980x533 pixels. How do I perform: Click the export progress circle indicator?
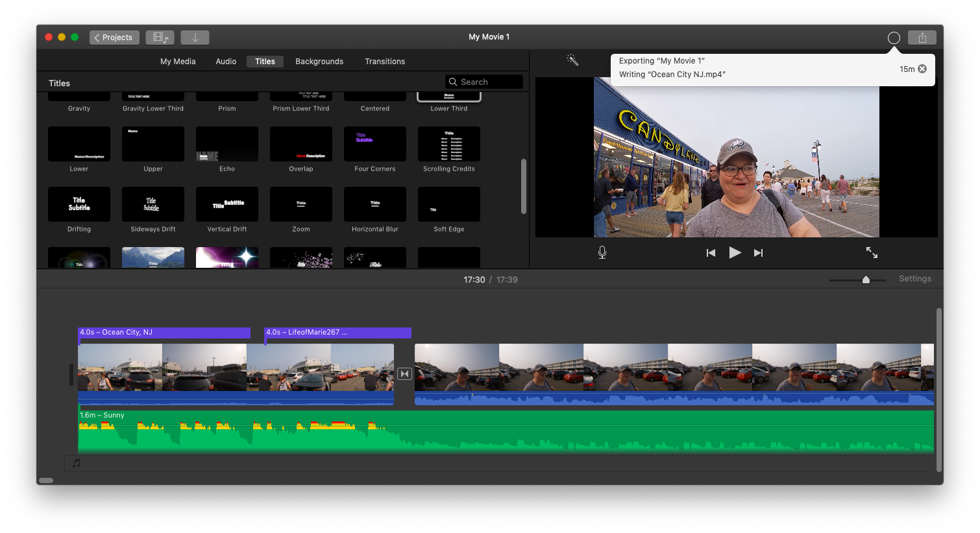click(x=894, y=38)
